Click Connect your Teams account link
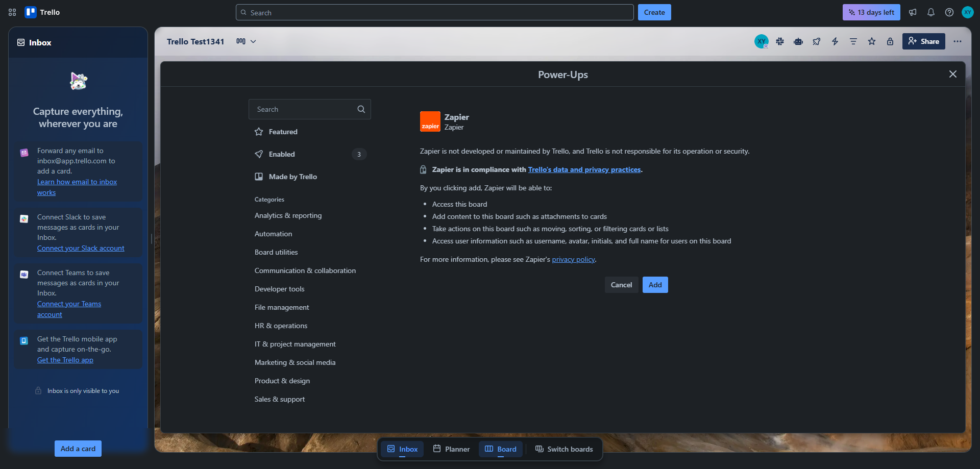The width and height of the screenshot is (980, 469). [69, 309]
